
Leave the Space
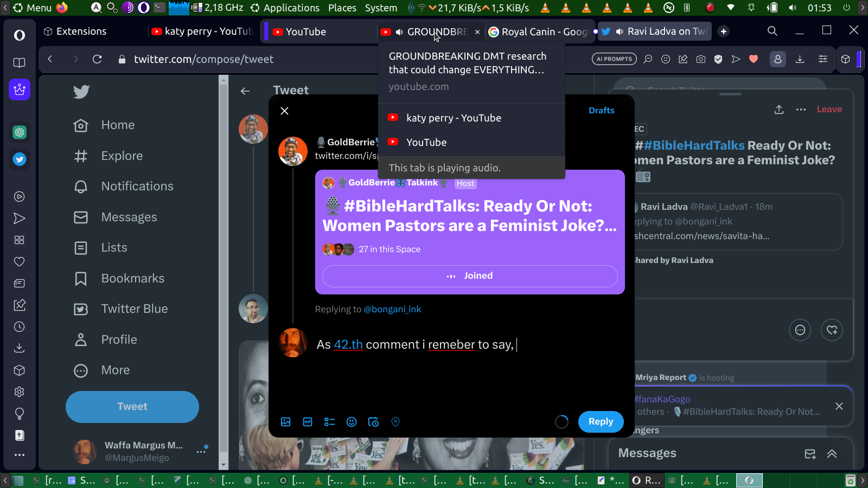click(x=829, y=110)
